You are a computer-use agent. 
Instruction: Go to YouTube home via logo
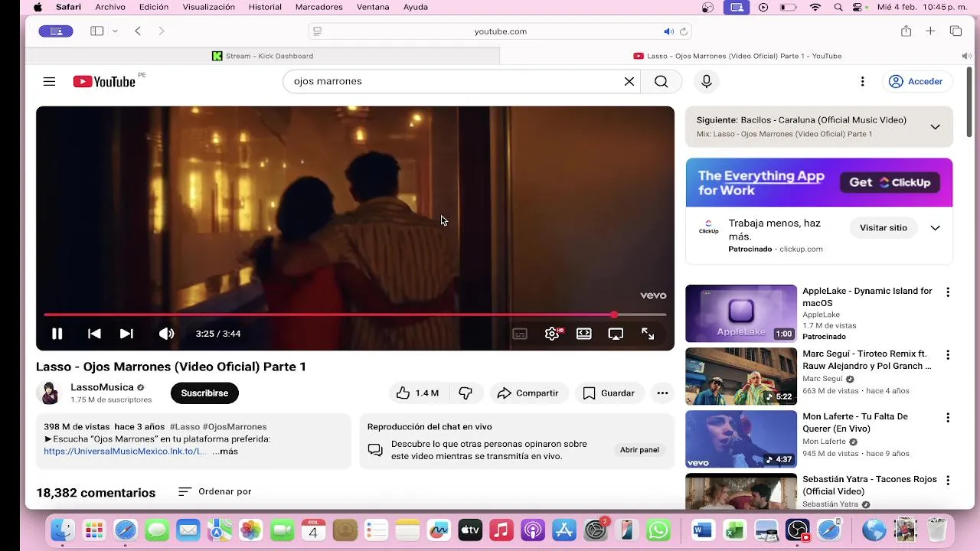pyautogui.click(x=104, y=81)
